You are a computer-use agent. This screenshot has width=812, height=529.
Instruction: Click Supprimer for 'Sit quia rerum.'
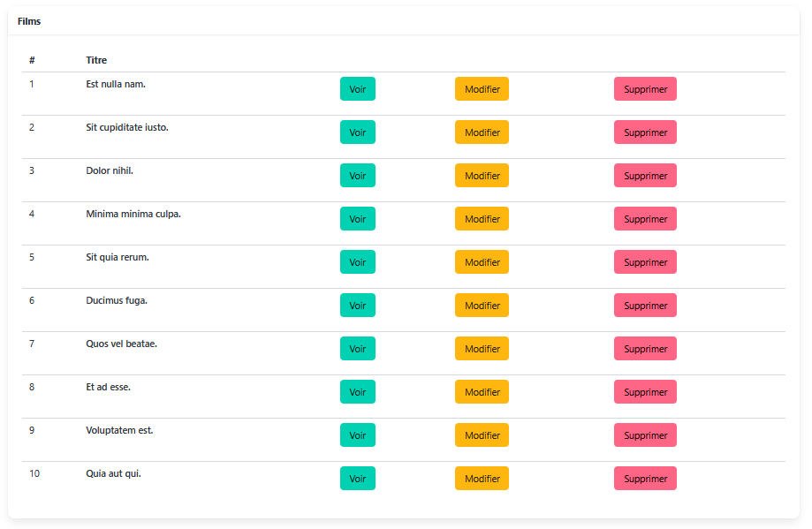pos(645,262)
